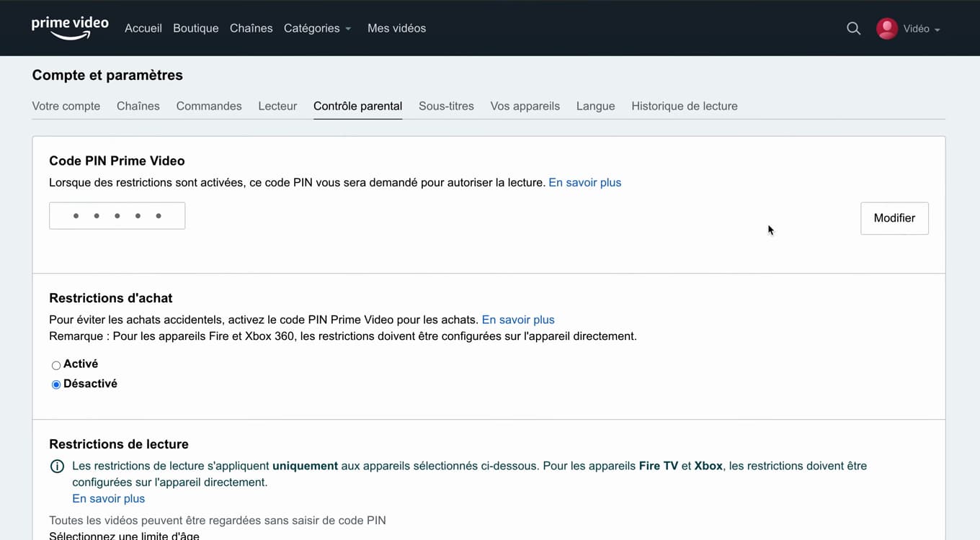
Task: Open the Vidéo profile dropdown
Action: [x=922, y=29]
